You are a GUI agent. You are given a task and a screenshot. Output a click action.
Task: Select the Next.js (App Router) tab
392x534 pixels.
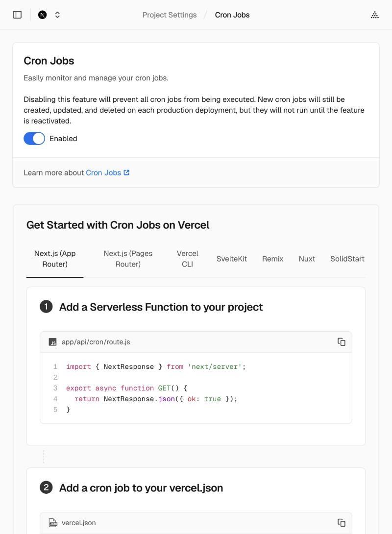click(x=55, y=259)
